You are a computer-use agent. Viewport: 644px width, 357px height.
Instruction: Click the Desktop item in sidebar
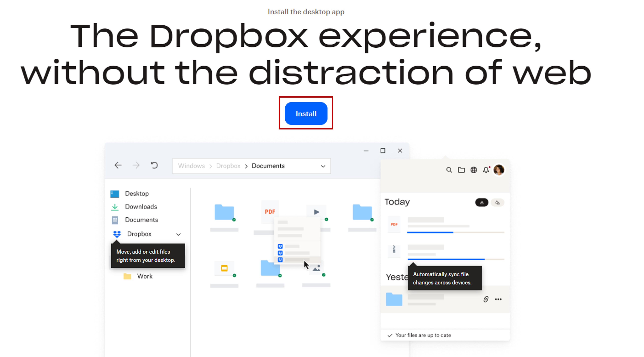136,193
